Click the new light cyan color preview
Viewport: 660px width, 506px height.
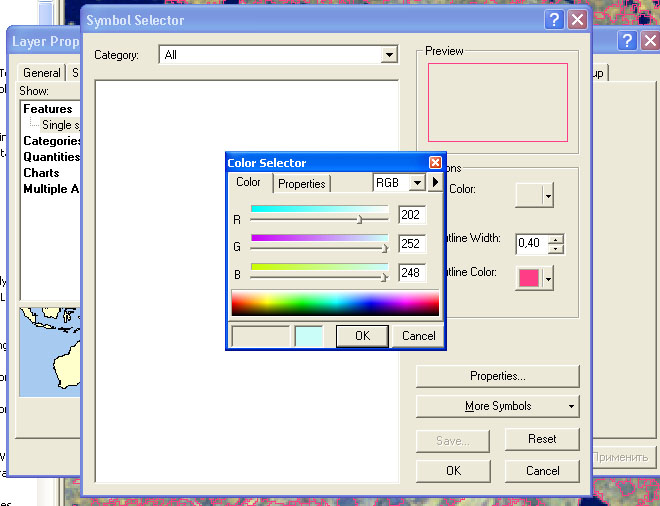tap(309, 336)
